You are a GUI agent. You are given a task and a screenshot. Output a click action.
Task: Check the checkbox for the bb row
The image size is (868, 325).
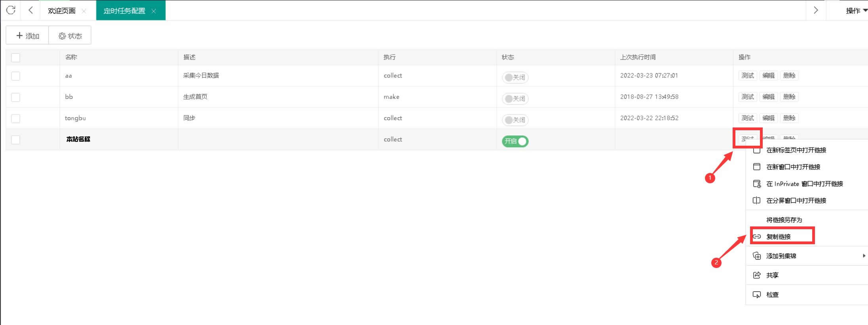[x=15, y=97]
